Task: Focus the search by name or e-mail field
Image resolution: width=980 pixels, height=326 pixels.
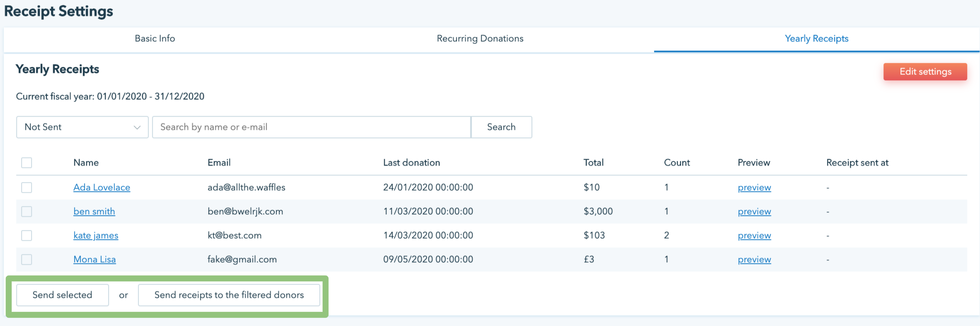Action: point(311,127)
